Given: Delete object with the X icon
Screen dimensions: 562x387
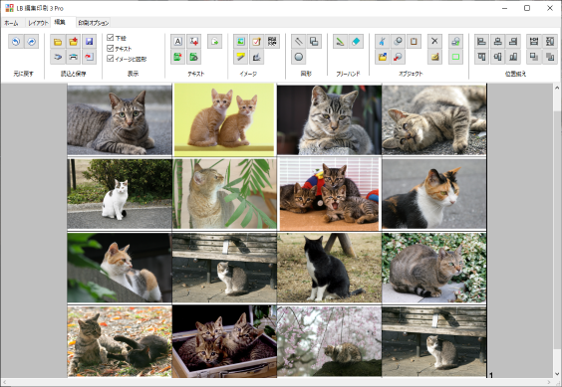Looking at the screenshot, I should 434,42.
